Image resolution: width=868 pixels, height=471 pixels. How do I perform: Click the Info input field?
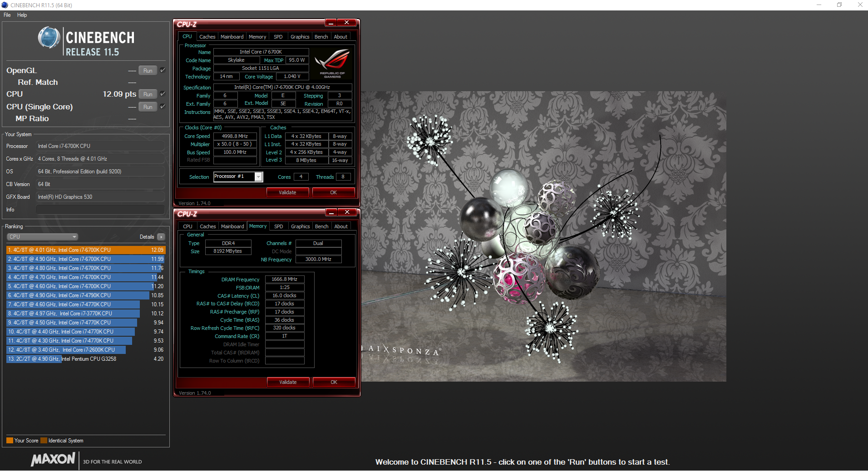(100, 210)
